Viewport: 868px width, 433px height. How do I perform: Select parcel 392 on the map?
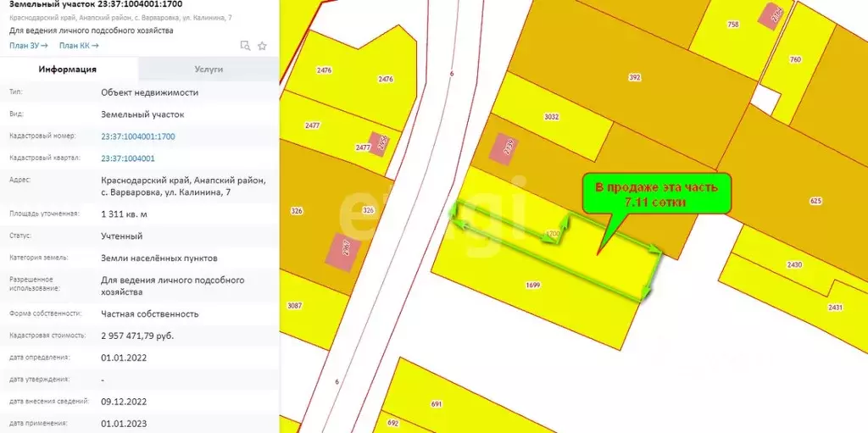634,77
